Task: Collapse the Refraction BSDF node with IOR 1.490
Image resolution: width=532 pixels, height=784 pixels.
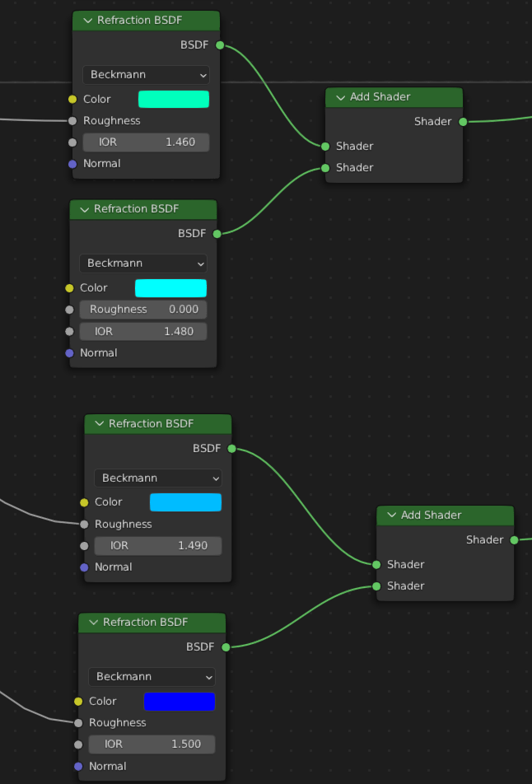Action: 100,424
